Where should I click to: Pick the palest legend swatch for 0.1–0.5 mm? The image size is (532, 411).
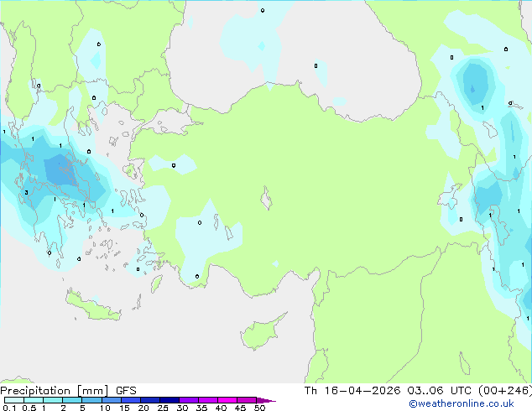coord(14,400)
